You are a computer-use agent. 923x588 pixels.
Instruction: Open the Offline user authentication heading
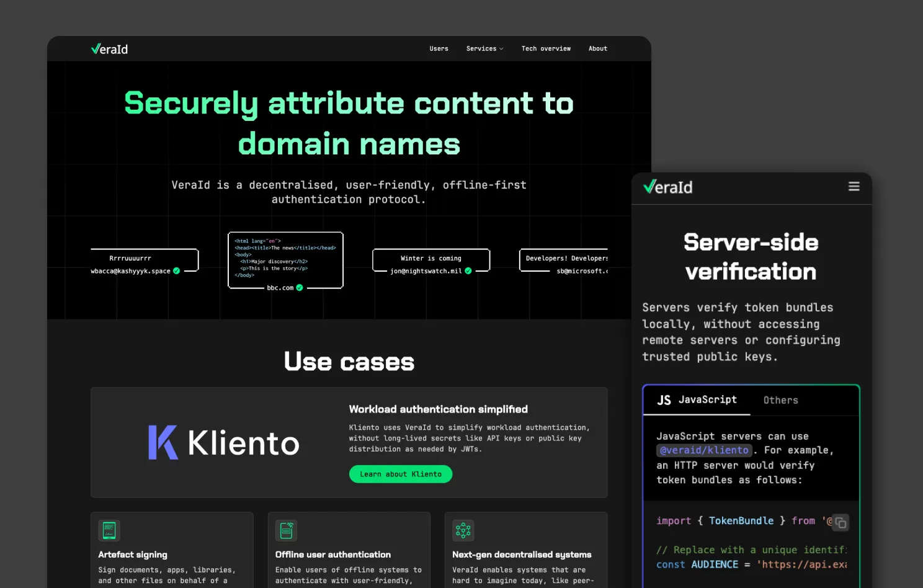pyautogui.click(x=333, y=555)
